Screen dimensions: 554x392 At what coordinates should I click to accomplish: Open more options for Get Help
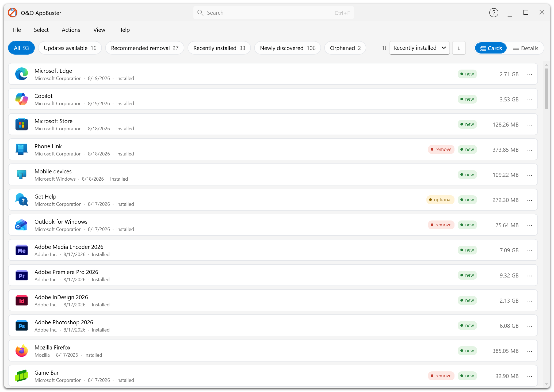(x=529, y=200)
